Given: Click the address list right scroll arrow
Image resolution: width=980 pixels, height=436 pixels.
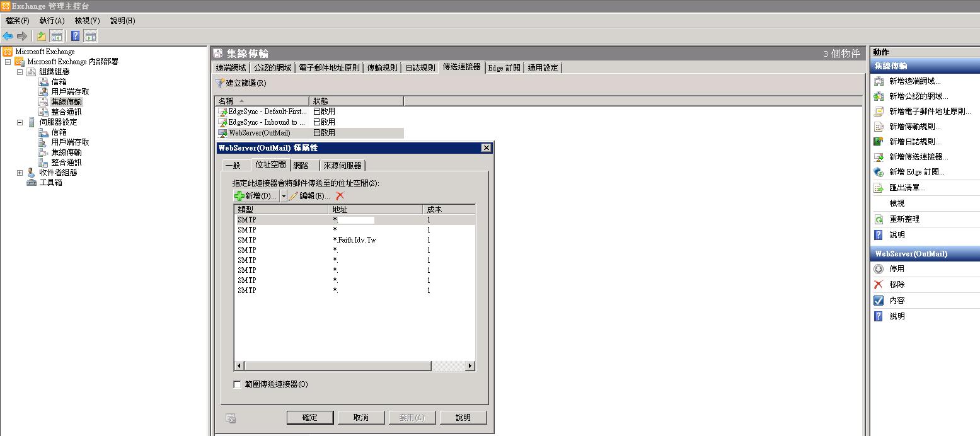Looking at the screenshot, I should pyautogui.click(x=470, y=366).
